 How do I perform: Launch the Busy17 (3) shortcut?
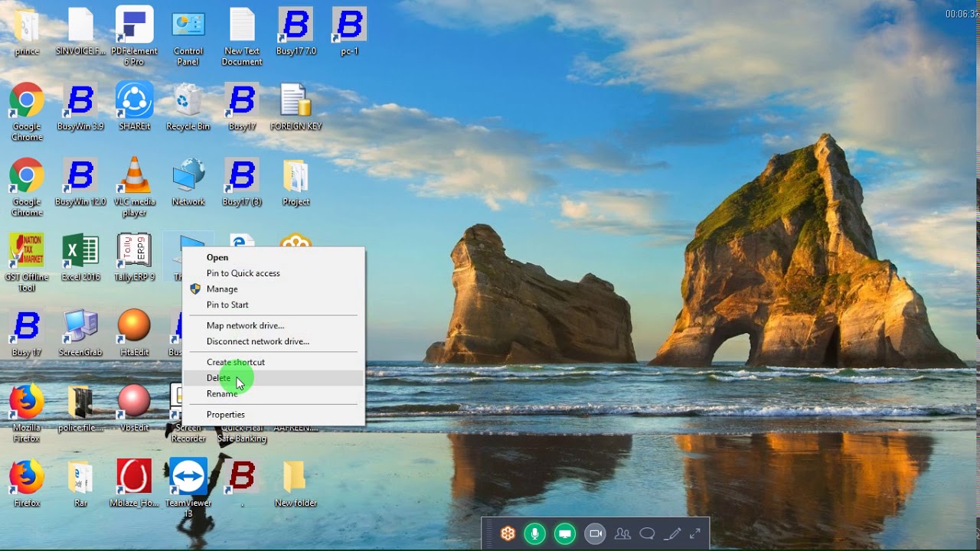pyautogui.click(x=242, y=183)
